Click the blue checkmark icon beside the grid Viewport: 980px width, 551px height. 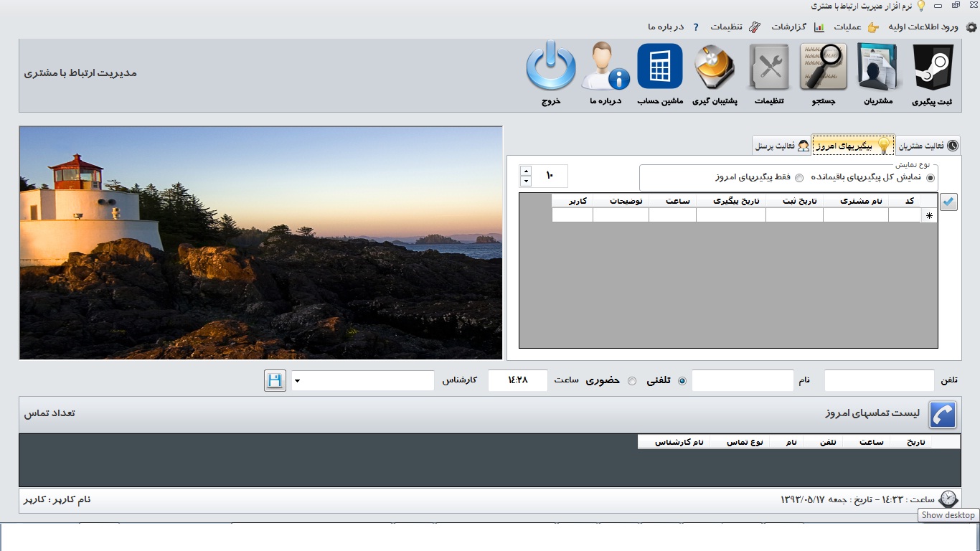948,202
